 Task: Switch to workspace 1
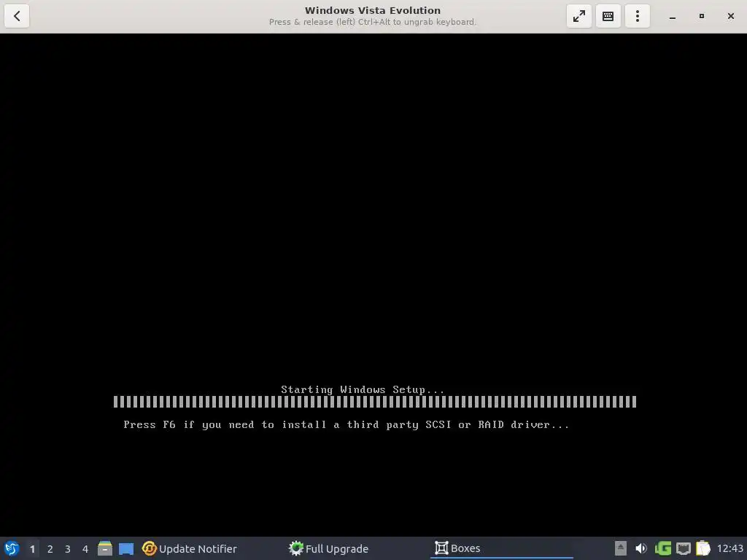32,548
